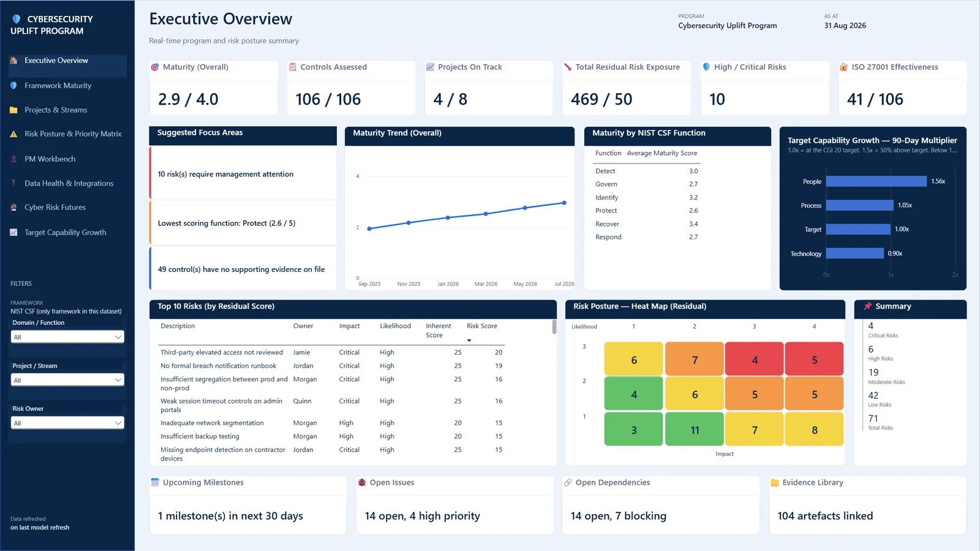Click the Executive Overview home icon
980x551 pixels.
tap(13, 61)
